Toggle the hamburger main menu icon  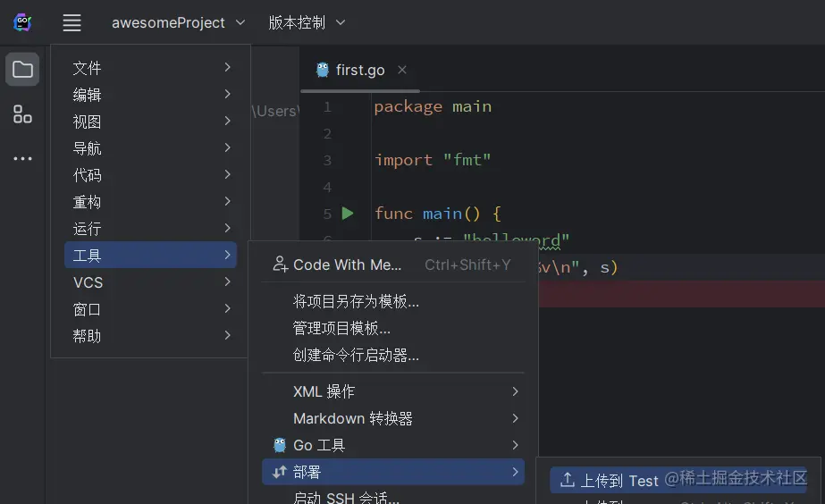point(72,23)
